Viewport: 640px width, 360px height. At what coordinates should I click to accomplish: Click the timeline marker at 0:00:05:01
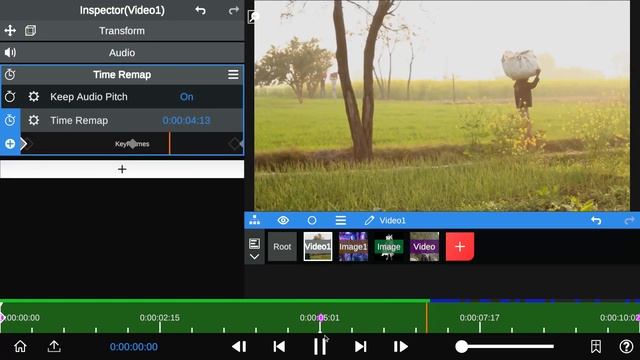tap(321, 318)
